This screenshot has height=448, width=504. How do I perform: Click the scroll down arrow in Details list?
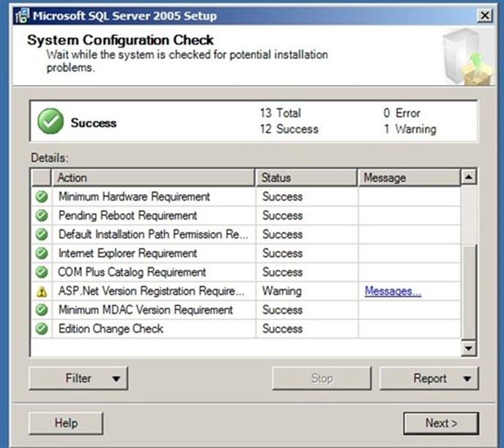(469, 348)
